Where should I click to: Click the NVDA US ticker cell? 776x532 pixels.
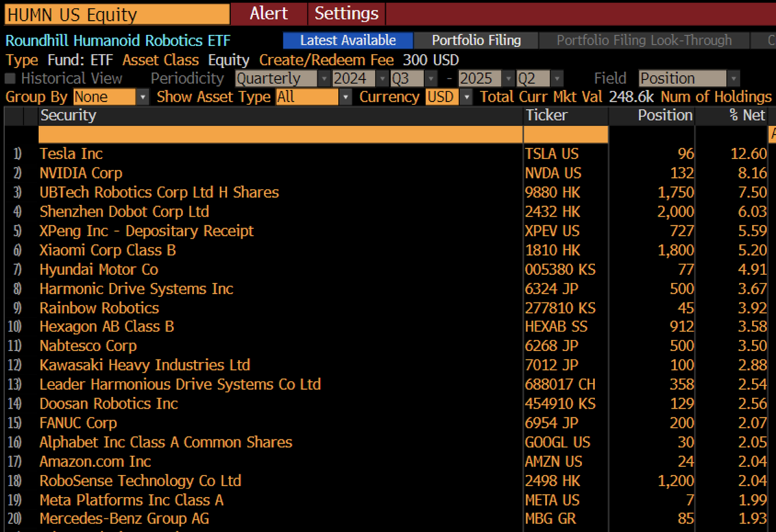[x=554, y=173]
